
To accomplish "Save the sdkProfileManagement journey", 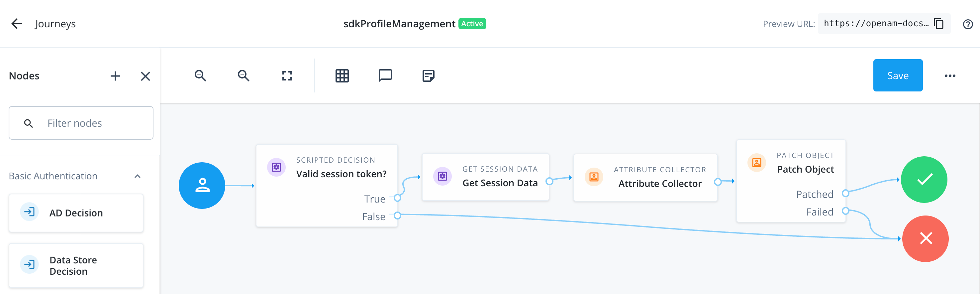I will 898,75.
